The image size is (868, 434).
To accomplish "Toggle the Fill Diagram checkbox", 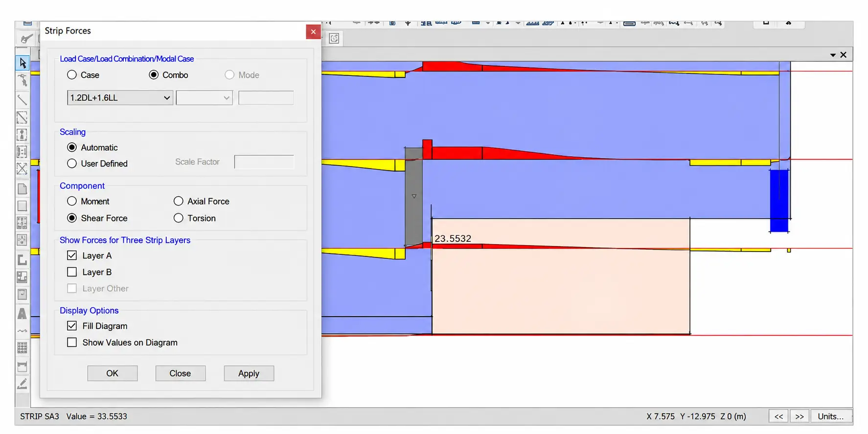I will click(x=72, y=326).
